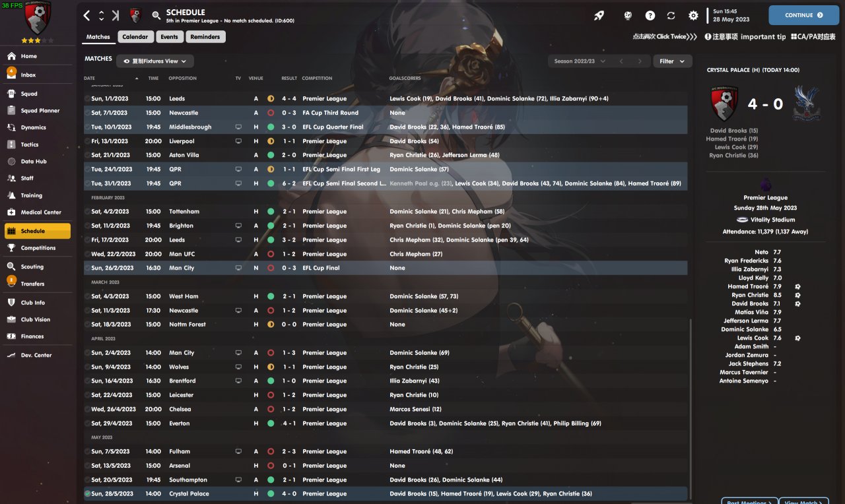Click the Bournemouth crest beside the 4 - 0 score
845x504 pixels.
pyautogui.click(x=724, y=104)
